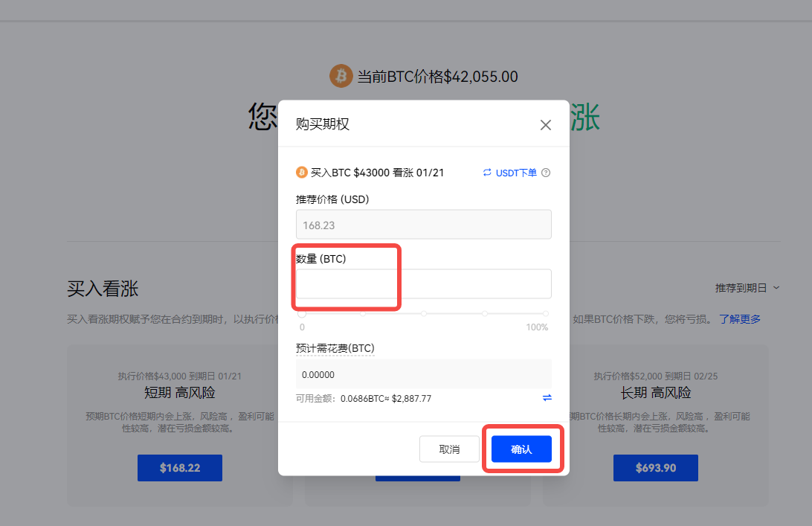
Task: Select the $693.90 long-term option price
Action: tap(656, 468)
